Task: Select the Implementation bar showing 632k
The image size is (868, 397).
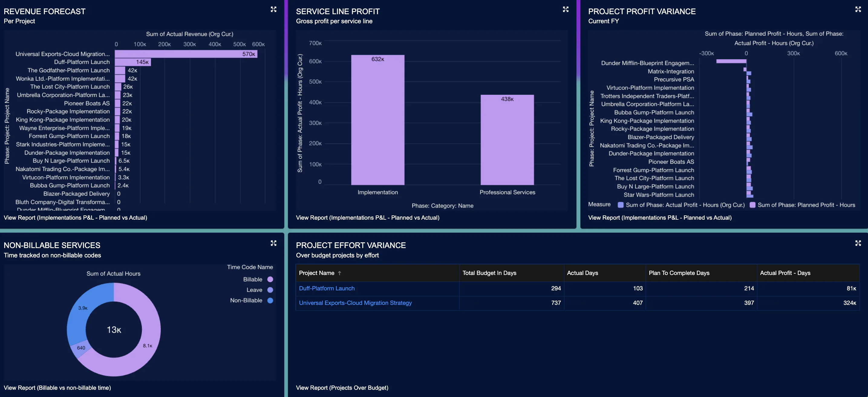Action: click(x=378, y=120)
